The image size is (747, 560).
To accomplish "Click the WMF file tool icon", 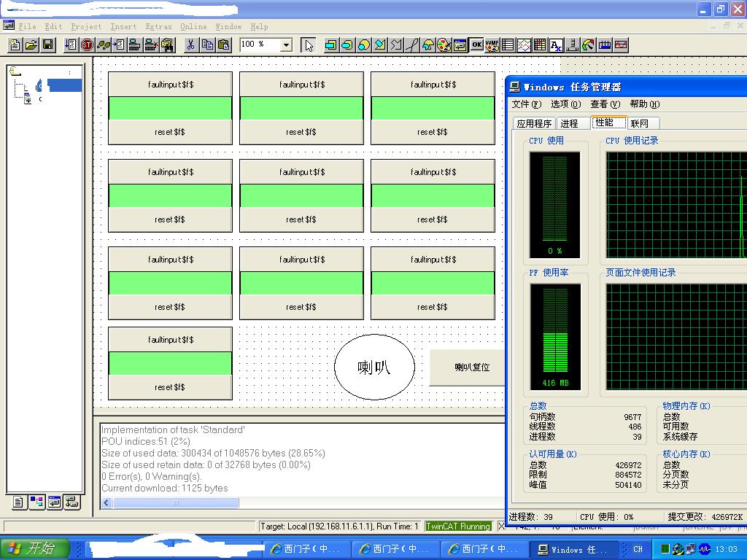I will pos(492,45).
